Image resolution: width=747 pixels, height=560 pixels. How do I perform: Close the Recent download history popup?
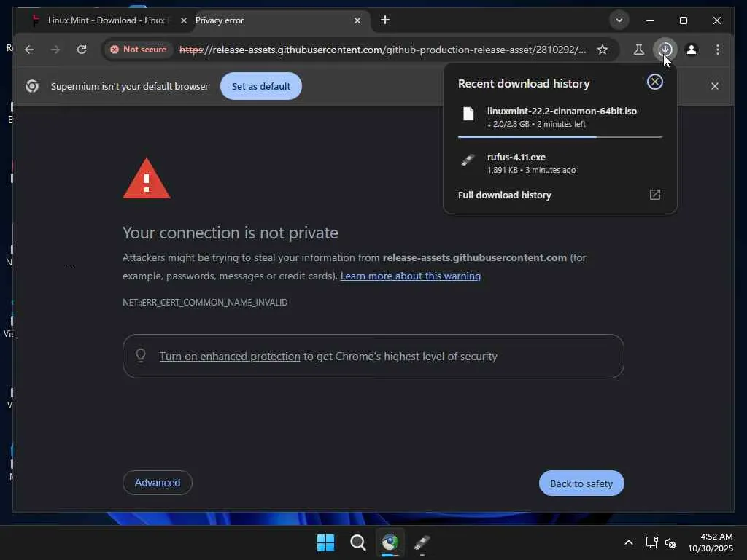tap(655, 82)
